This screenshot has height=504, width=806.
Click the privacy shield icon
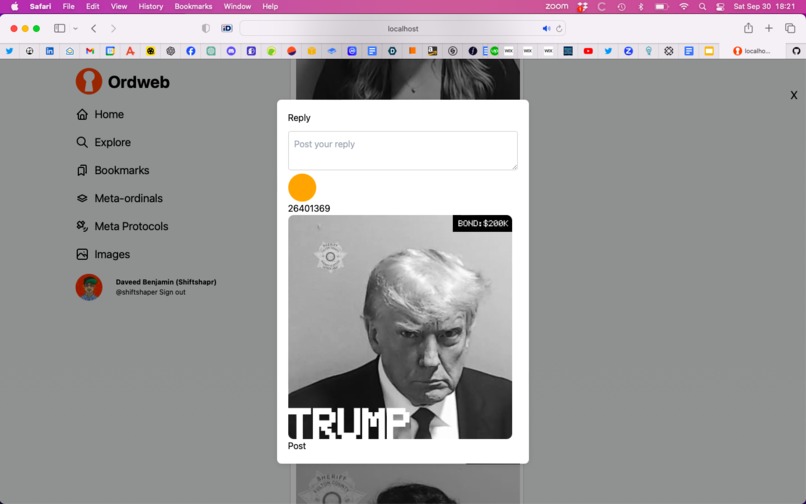click(206, 28)
